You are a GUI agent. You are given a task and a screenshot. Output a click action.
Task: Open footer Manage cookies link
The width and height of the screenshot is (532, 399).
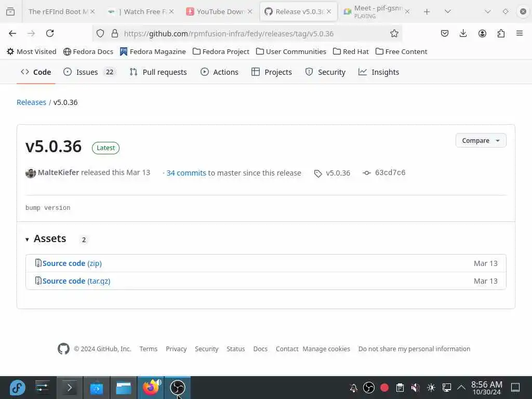[x=326, y=349]
